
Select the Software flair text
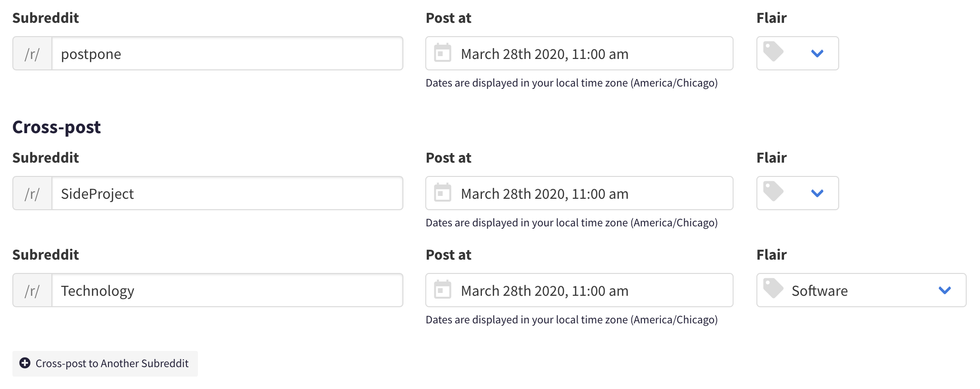point(820,291)
